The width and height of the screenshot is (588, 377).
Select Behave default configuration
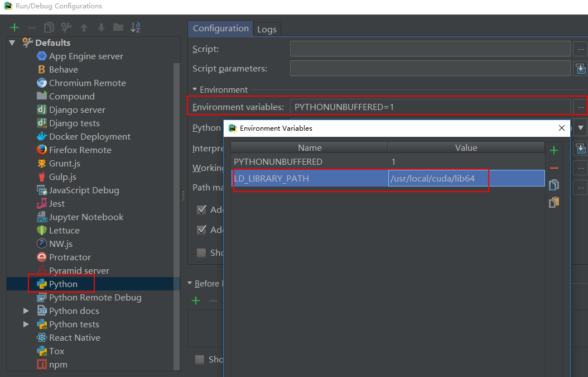pos(64,70)
